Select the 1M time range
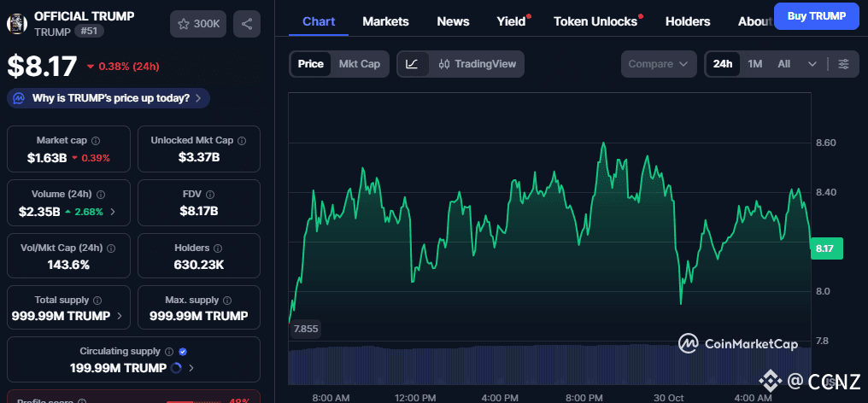The height and width of the screenshot is (403, 868). click(x=754, y=64)
